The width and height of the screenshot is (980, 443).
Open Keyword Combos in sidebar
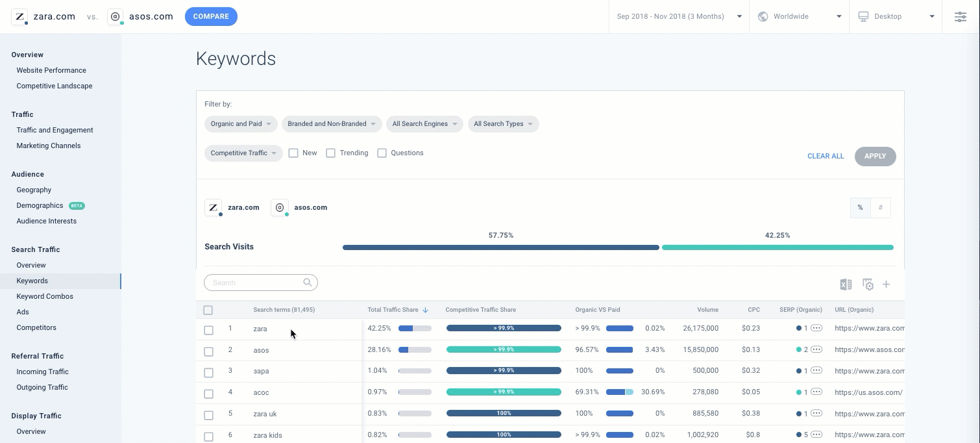[x=45, y=296]
